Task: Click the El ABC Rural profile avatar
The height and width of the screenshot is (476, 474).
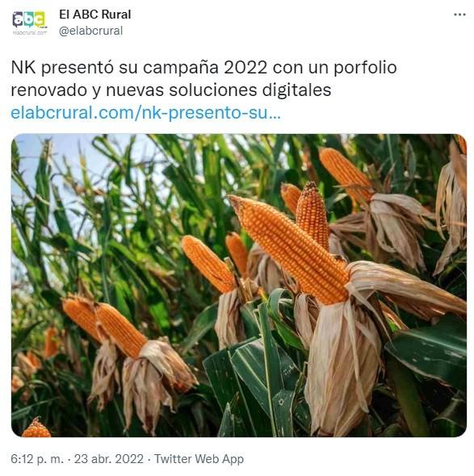Action: pyautogui.click(x=29, y=23)
